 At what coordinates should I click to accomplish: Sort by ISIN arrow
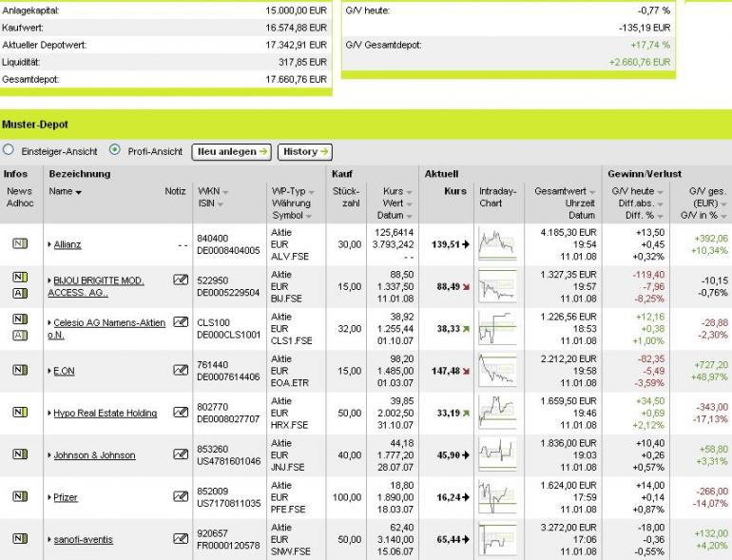(220, 204)
